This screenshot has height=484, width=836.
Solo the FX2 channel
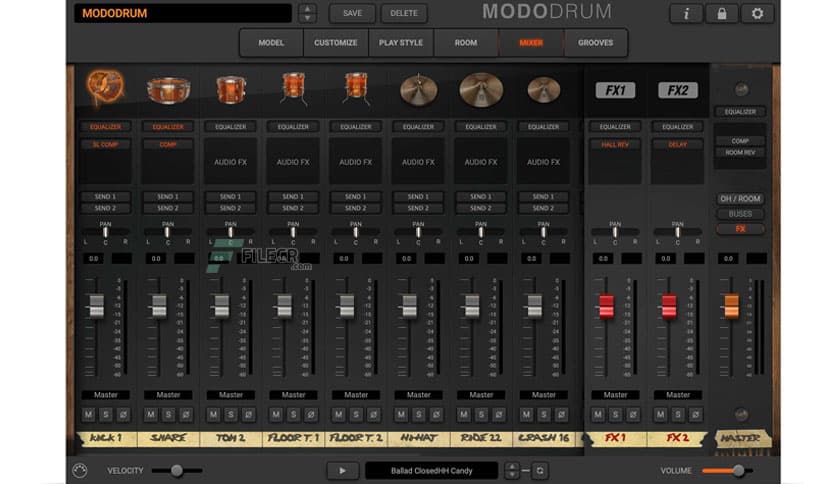point(678,414)
